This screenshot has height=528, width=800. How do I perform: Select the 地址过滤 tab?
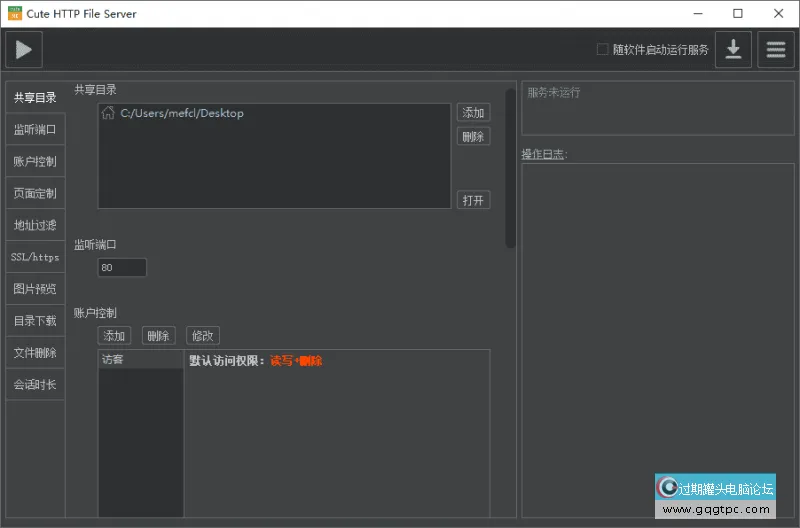[35, 225]
